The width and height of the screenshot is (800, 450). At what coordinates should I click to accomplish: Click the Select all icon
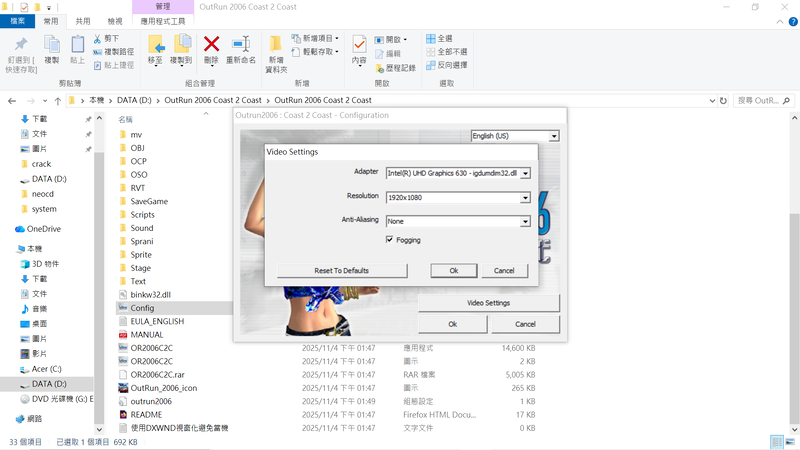[x=431, y=39]
